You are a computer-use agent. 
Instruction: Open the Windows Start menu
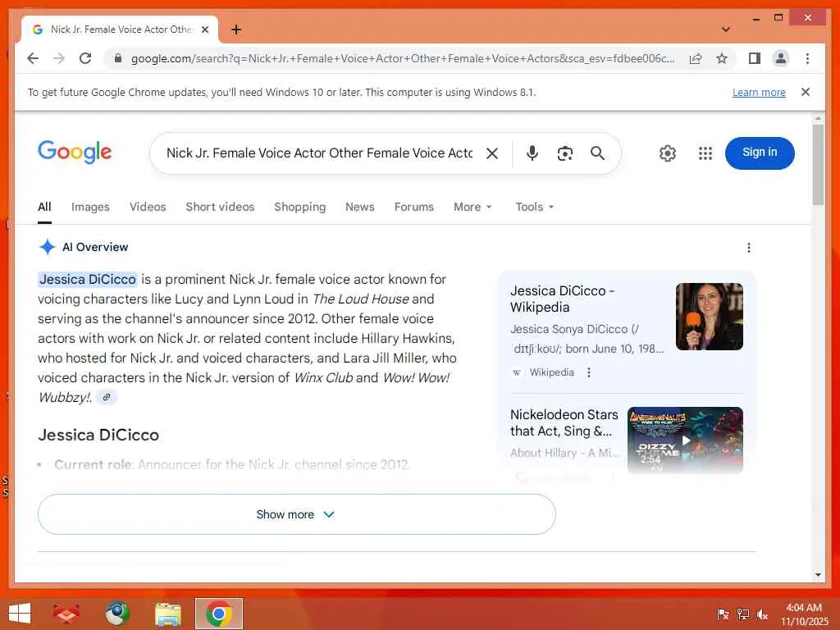point(20,614)
